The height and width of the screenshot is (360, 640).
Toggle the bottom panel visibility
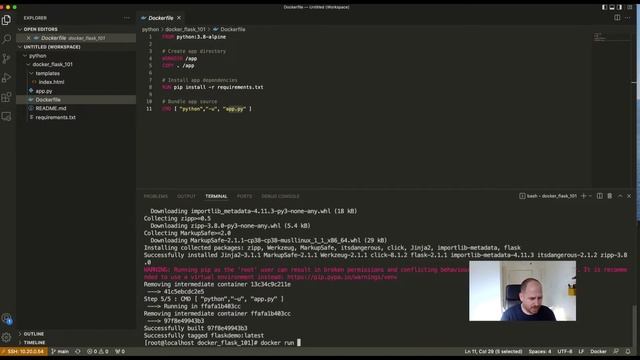tap(612, 7)
